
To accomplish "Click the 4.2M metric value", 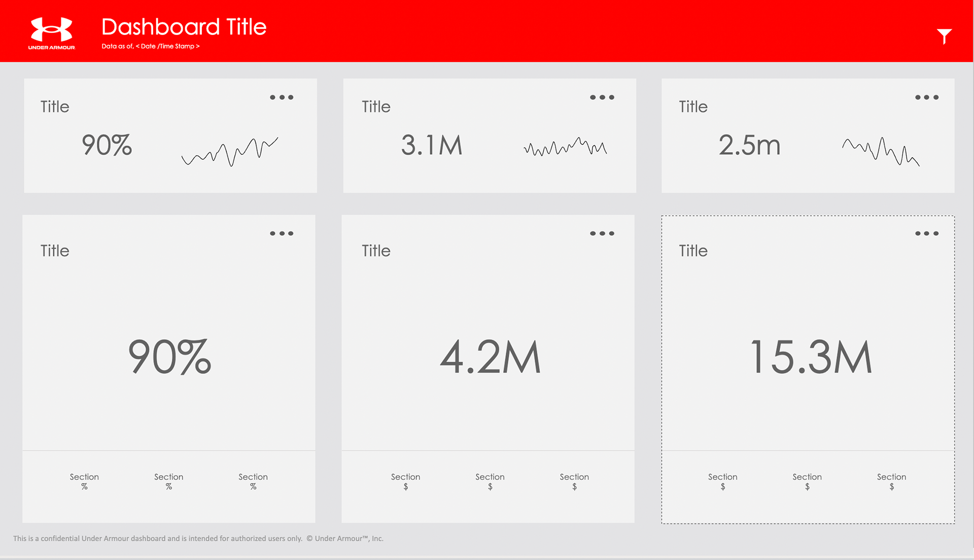I will click(x=490, y=358).
